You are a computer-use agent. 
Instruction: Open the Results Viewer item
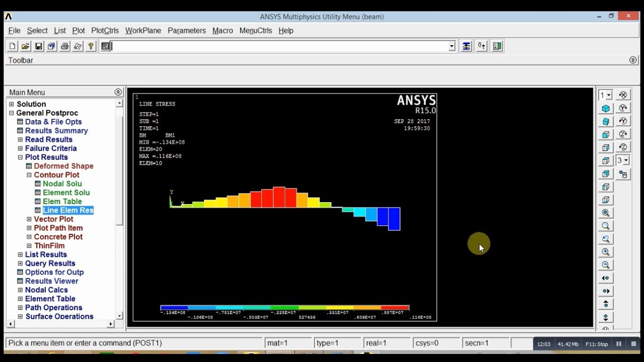[x=52, y=281]
